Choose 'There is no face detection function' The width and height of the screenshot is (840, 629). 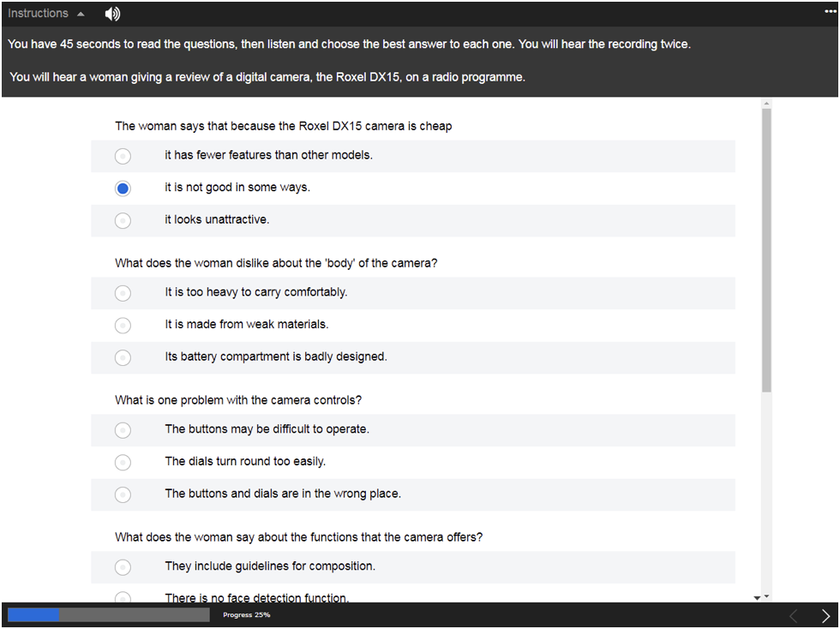pyautogui.click(x=123, y=597)
